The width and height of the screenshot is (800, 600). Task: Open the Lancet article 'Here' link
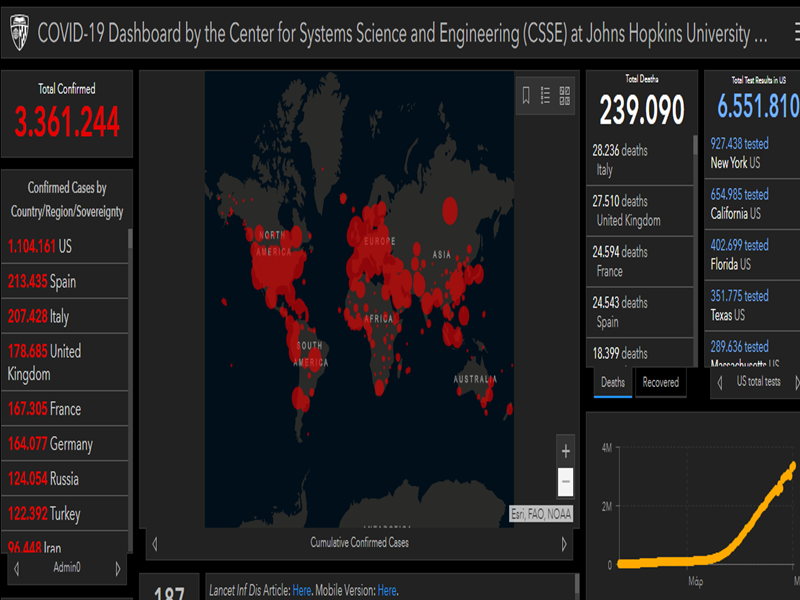pyautogui.click(x=301, y=590)
